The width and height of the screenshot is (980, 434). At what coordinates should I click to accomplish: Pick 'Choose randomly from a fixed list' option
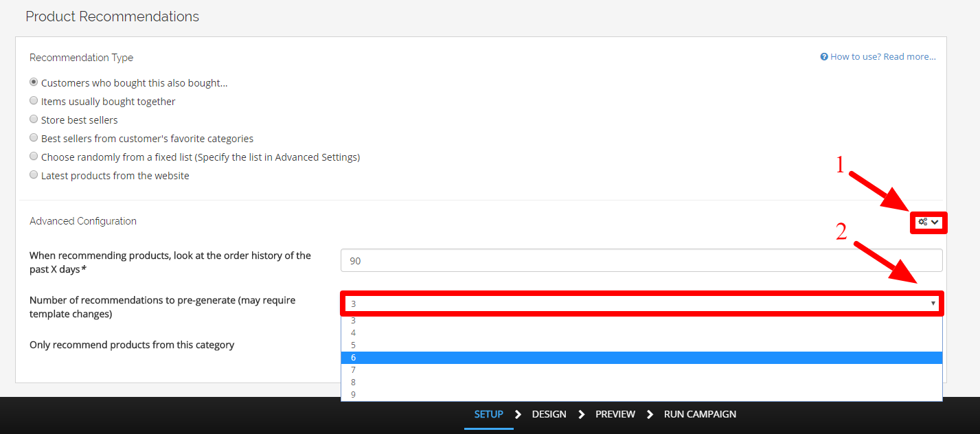point(34,157)
